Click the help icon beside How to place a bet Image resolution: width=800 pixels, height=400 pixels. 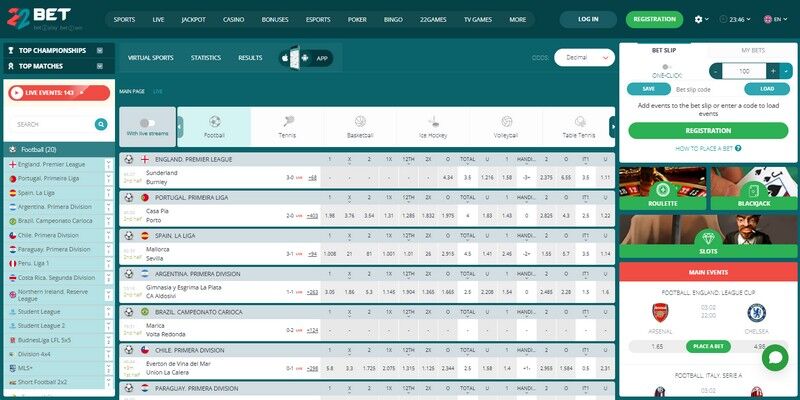(x=738, y=148)
